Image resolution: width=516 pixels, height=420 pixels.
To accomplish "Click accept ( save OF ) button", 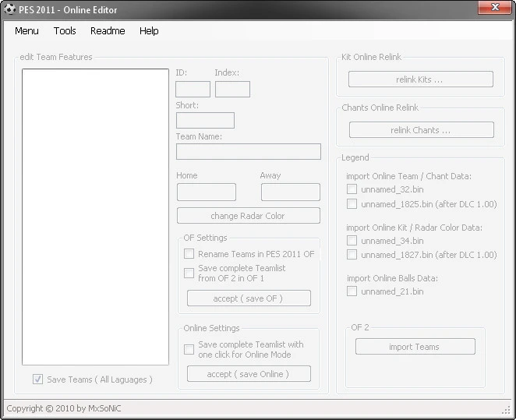I will (x=249, y=298).
